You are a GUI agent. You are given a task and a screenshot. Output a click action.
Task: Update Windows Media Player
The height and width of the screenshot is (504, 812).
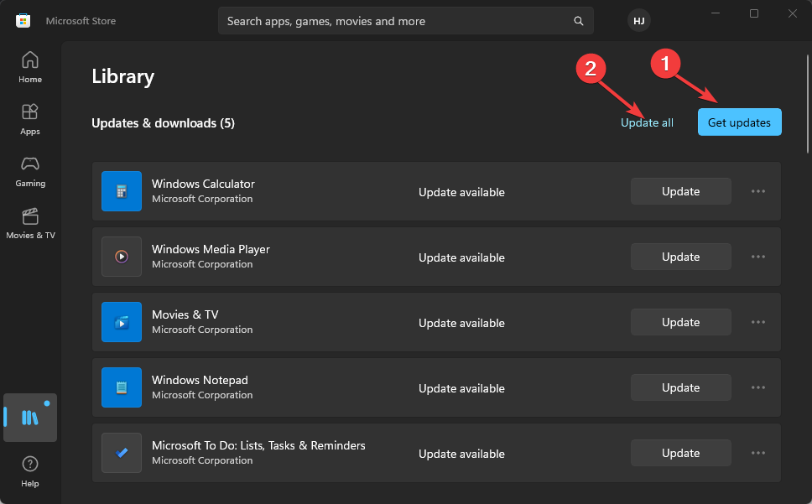[x=681, y=257]
